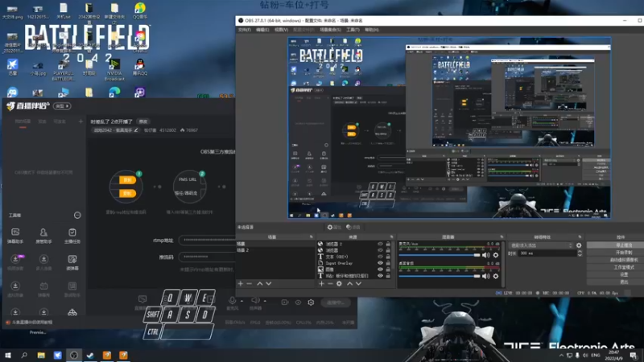
Task: Toggle the lock on the 浏览器 2 source
Action: 388,244
